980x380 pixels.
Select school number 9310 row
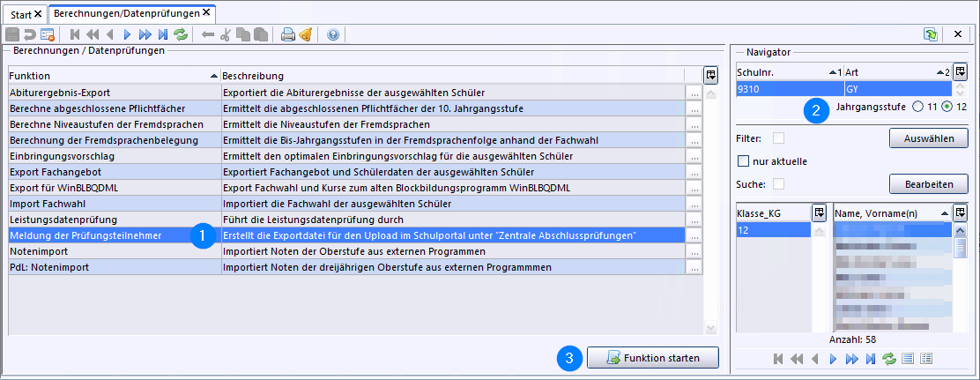click(843, 89)
